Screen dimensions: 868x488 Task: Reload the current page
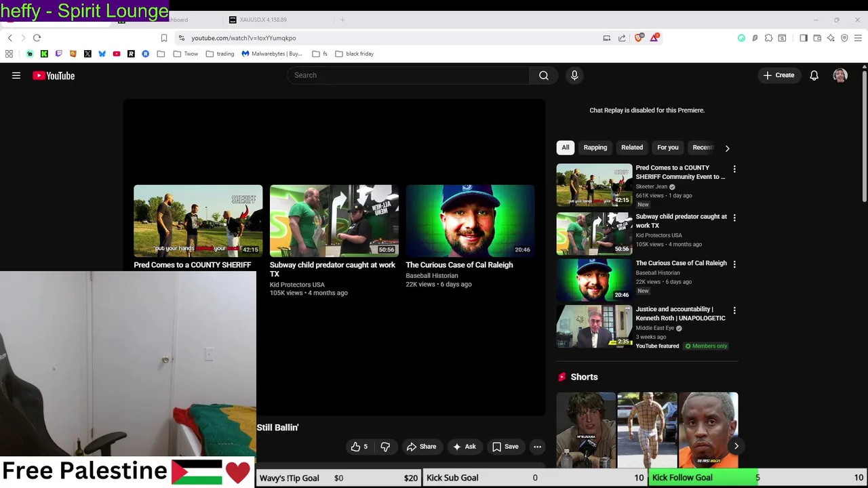tap(37, 38)
